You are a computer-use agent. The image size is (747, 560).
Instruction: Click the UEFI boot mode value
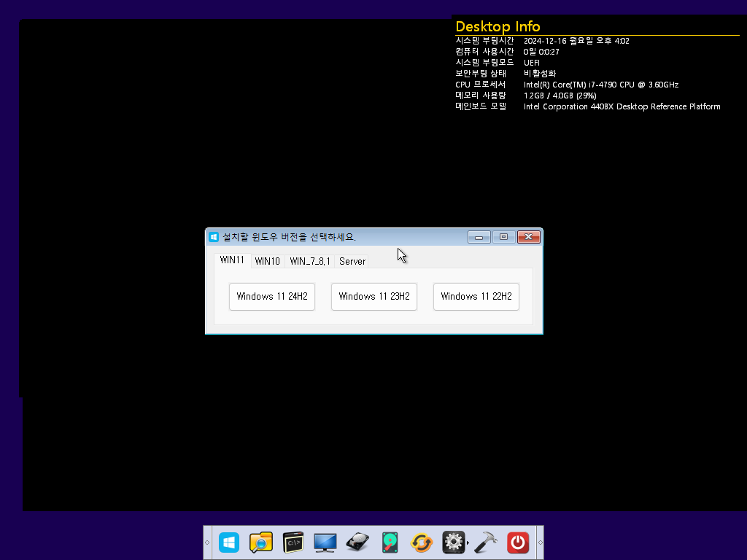532,63
